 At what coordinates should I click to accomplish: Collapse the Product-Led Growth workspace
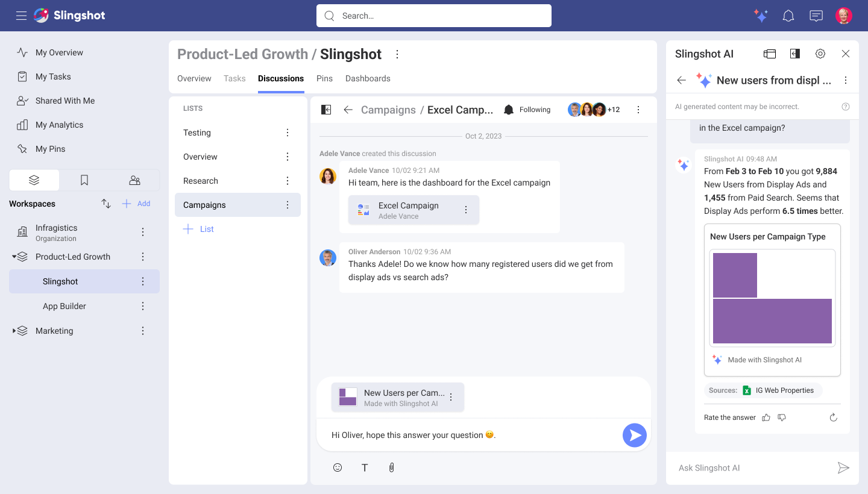point(14,257)
